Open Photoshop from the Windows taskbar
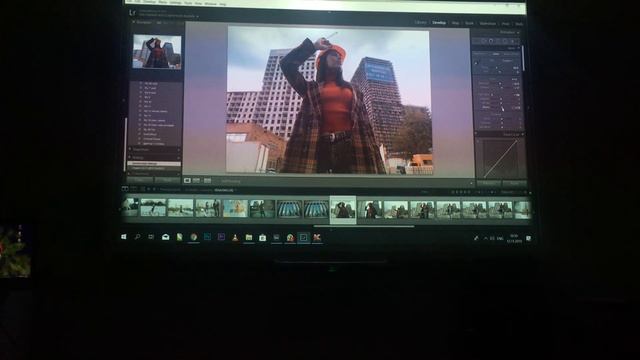Image resolution: width=640 pixels, height=360 pixels. coord(207,237)
